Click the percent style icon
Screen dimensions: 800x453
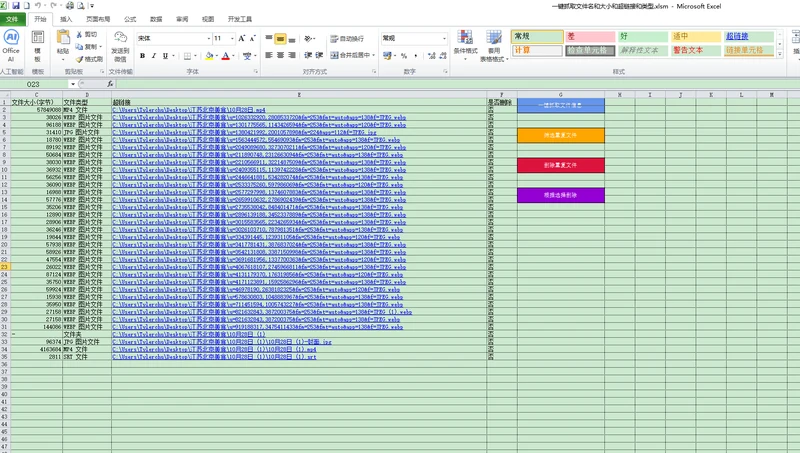pyautogui.click(x=404, y=56)
